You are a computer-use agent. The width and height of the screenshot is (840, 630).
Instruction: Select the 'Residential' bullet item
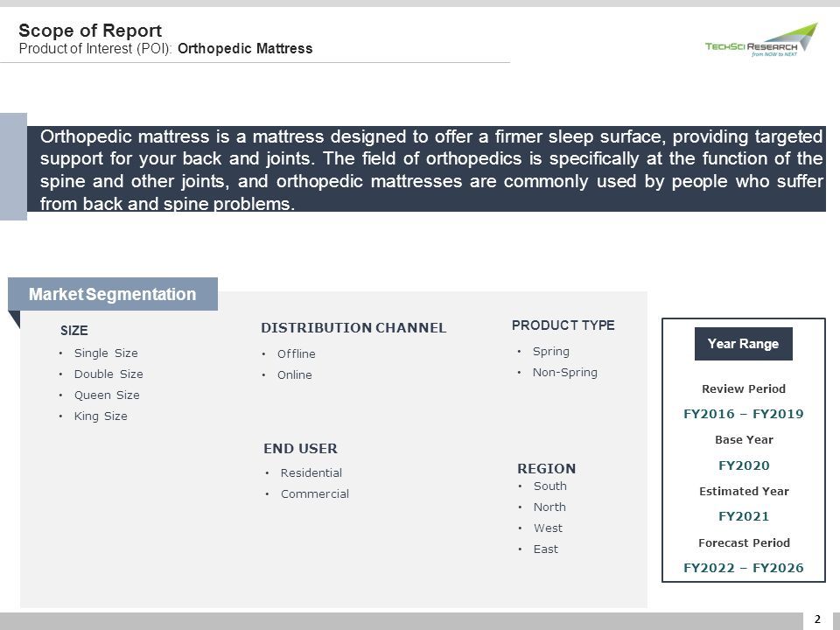point(311,473)
